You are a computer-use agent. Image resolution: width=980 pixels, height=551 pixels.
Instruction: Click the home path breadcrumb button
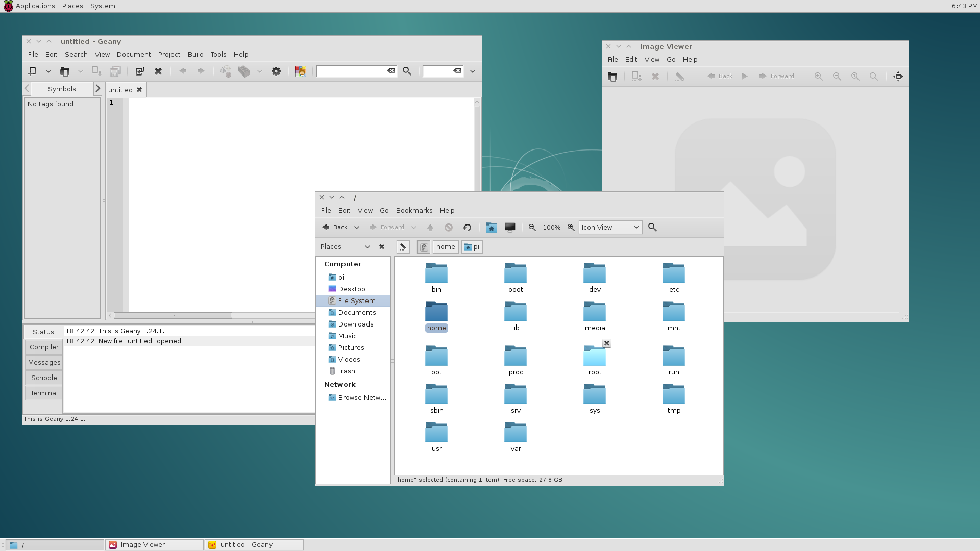pos(446,247)
